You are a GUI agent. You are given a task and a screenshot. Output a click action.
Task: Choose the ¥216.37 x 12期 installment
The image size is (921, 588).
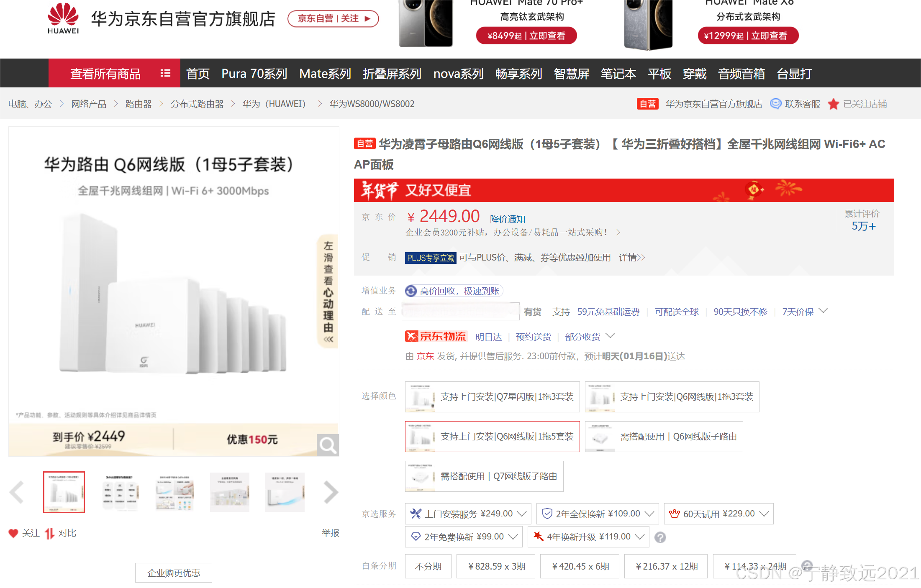[666, 566]
